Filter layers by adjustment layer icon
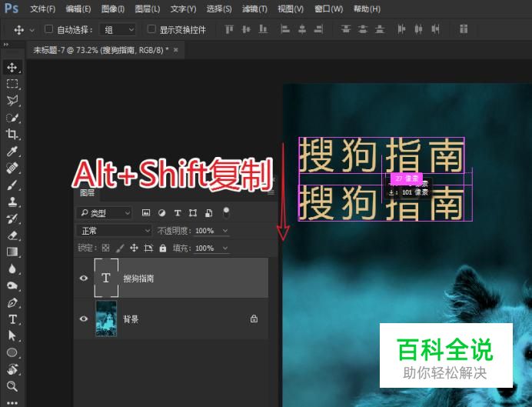Image resolution: width=532 pixels, height=407 pixels. (162, 213)
